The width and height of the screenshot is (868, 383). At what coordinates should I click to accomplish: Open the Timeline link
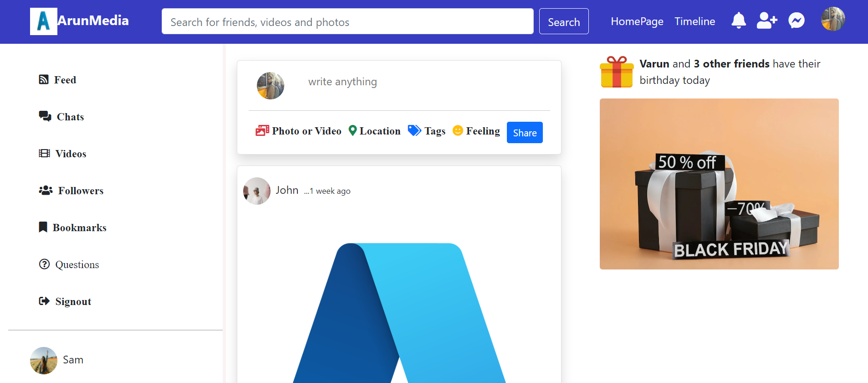click(x=695, y=21)
